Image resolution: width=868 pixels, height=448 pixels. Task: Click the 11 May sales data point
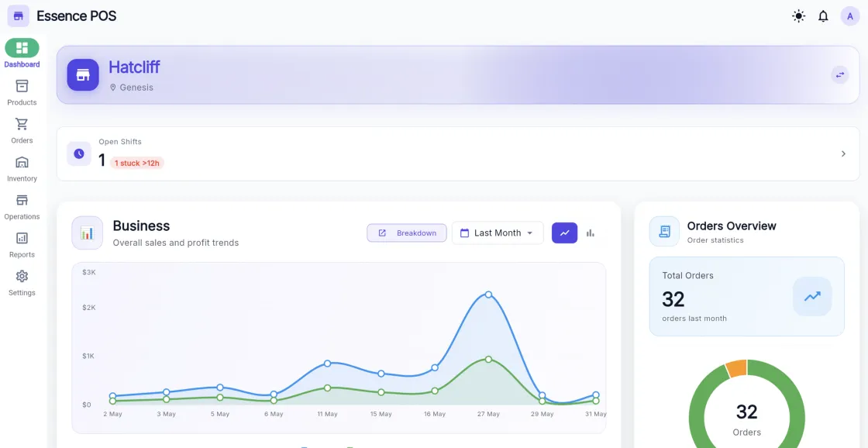(327, 364)
